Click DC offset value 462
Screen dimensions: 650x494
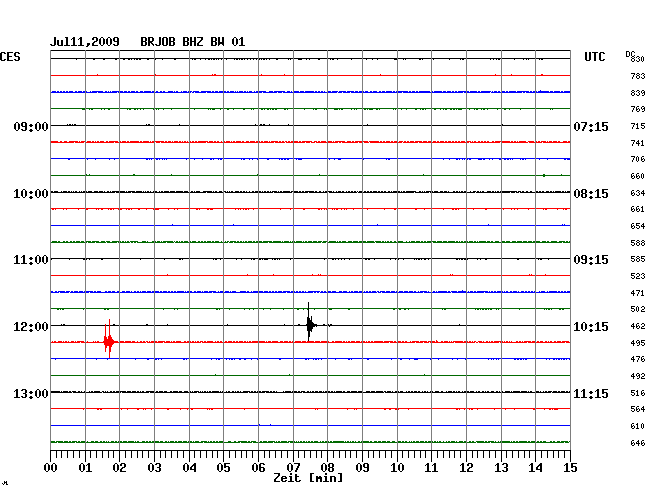[638, 326]
